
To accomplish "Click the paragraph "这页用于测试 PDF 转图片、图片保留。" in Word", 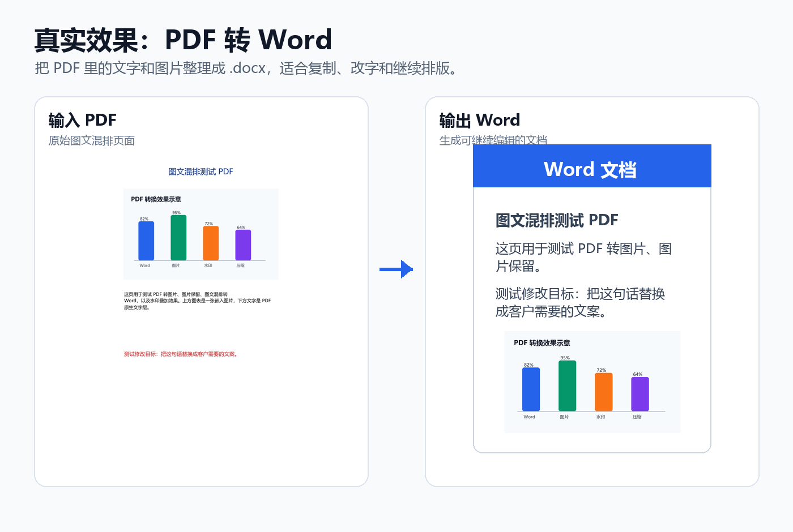I will 583,257.
